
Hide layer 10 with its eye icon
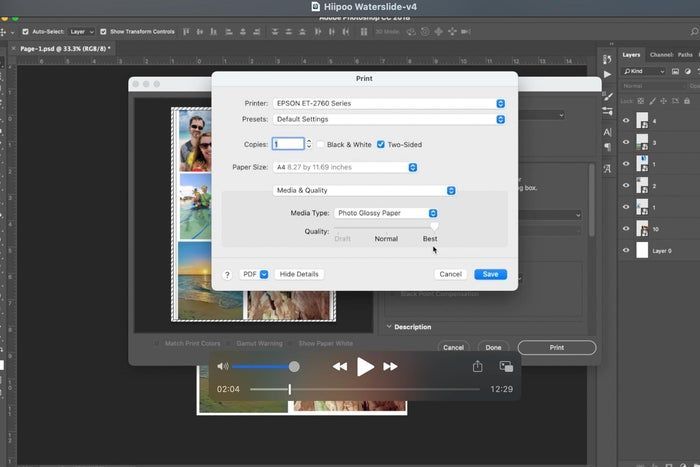pyautogui.click(x=626, y=229)
